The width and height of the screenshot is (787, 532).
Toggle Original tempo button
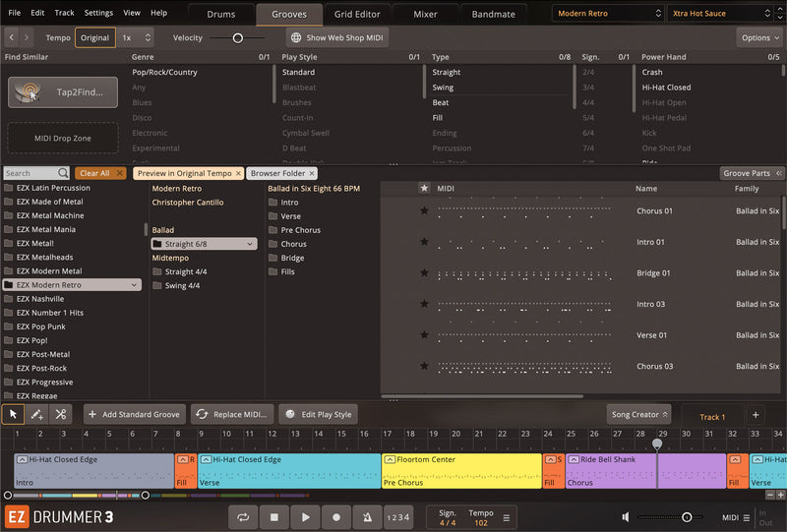(95, 37)
